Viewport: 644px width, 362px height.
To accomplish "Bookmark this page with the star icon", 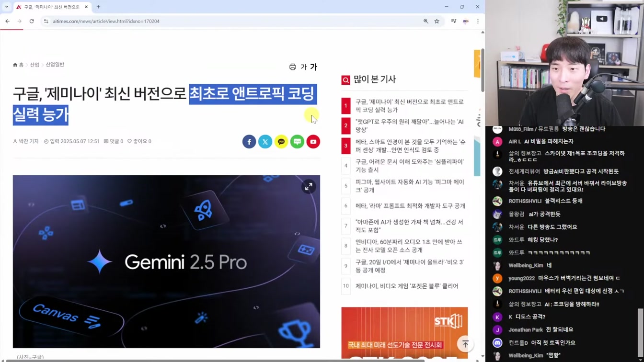I will point(437,21).
